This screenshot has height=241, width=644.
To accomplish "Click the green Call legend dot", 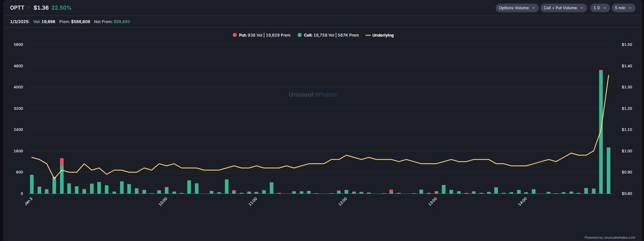I will pos(298,35).
